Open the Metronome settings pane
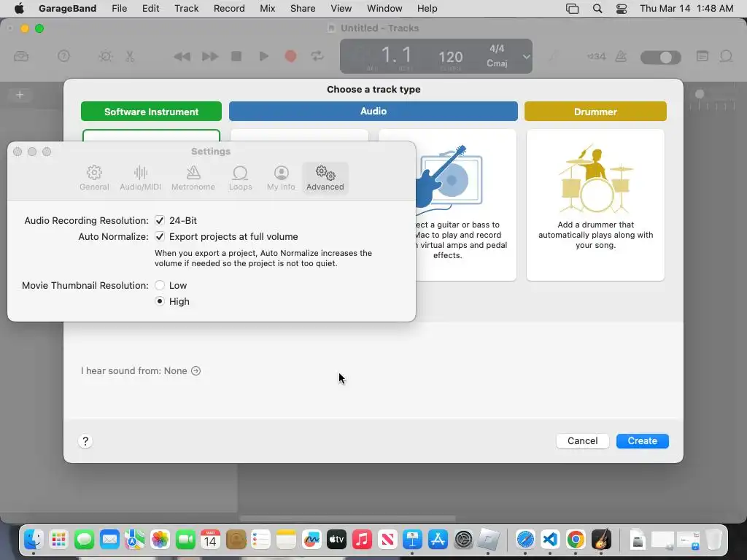 pos(193,178)
